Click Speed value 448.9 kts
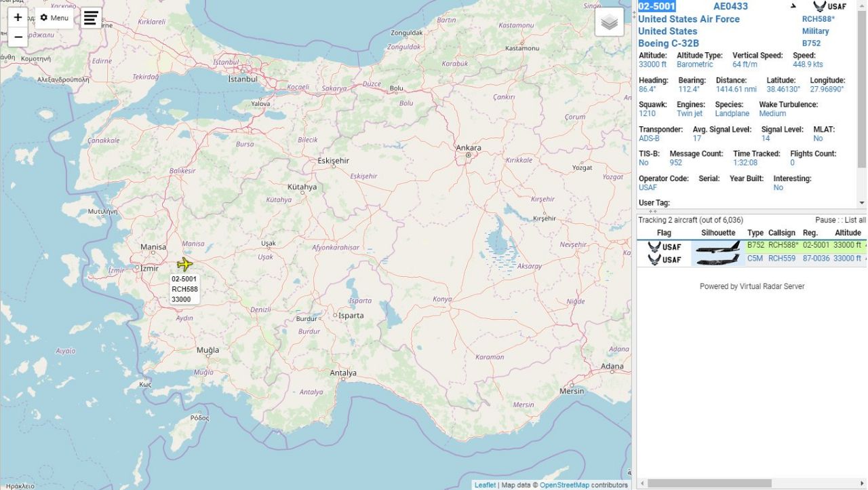Viewport: 868px width, 490px height. coord(808,64)
